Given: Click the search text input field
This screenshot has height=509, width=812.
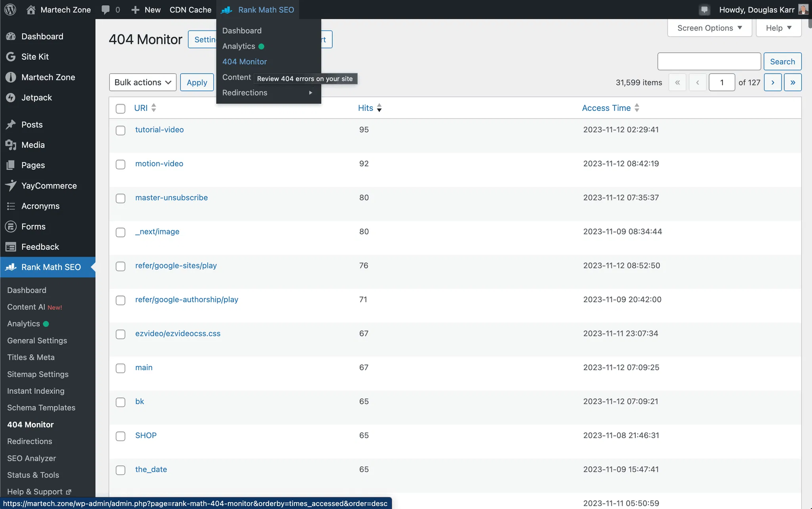Looking at the screenshot, I should tap(709, 61).
